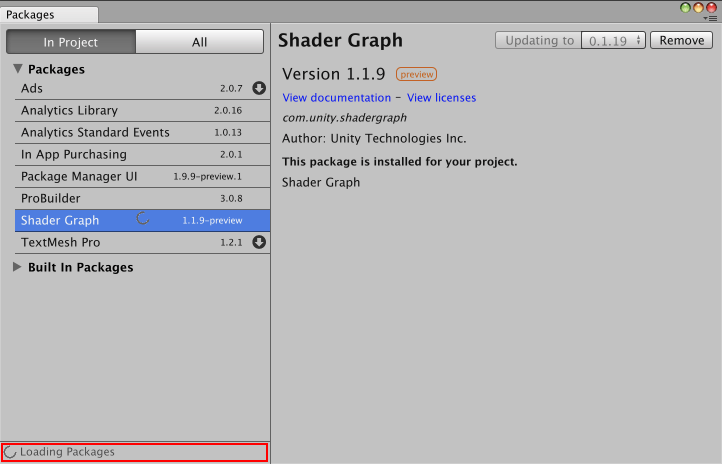Viewport: 722px width, 464px height.
Task: Click the Ads package update arrow icon
Action: [x=259, y=88]
